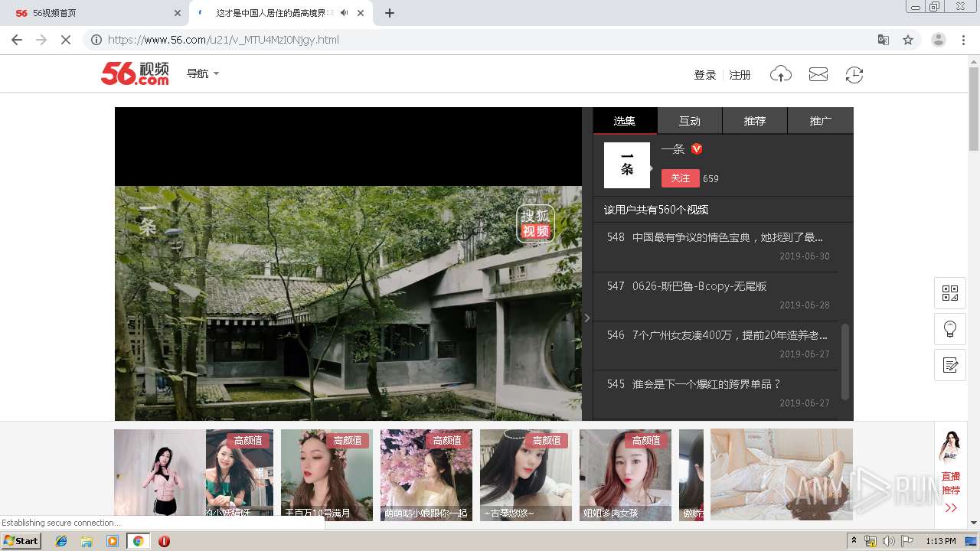The height and width of the screenshot is (551, 980).
Task: Close the active video browser tab
Action: point(361,13)
